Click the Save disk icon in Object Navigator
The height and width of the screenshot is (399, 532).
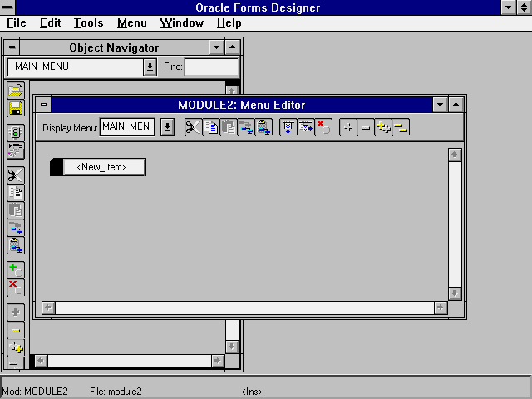coord(16,108)
